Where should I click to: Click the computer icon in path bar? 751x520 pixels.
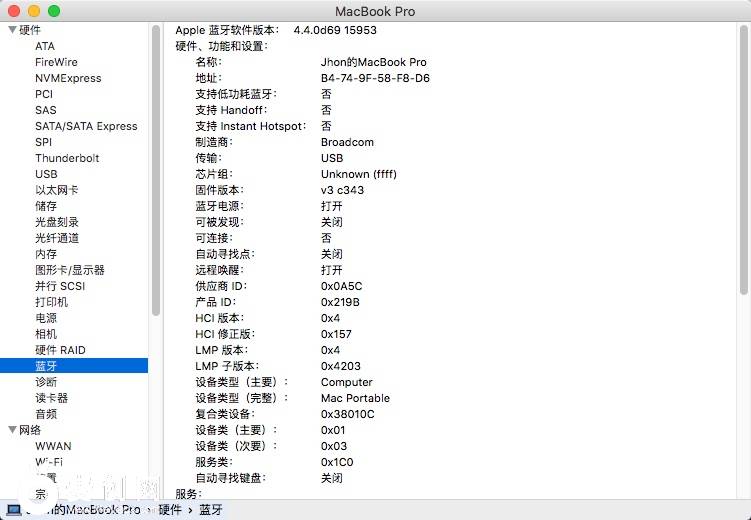point(14,510)
